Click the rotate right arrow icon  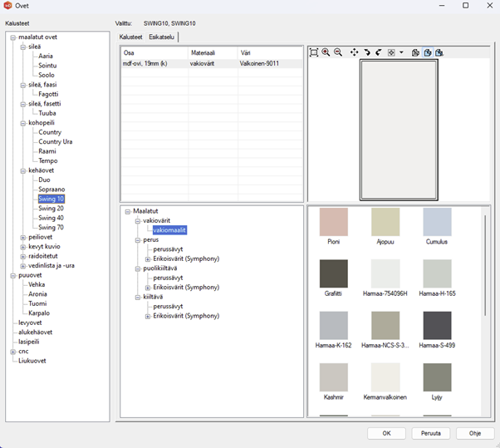tap(367, 52)
